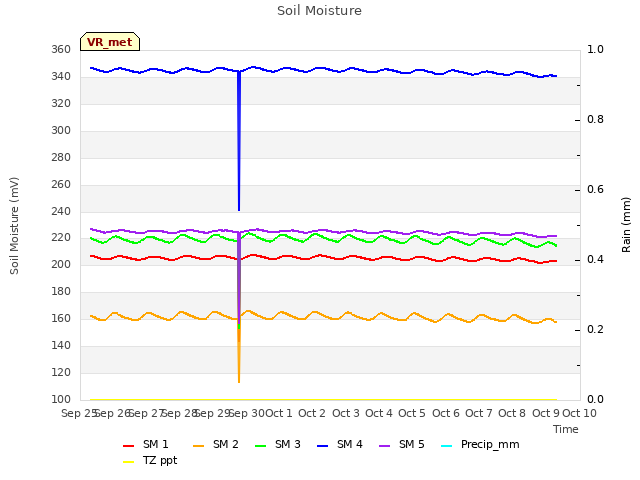Click the blue SM 4 legend swatch
640x480 pixels.
(323, 446)
